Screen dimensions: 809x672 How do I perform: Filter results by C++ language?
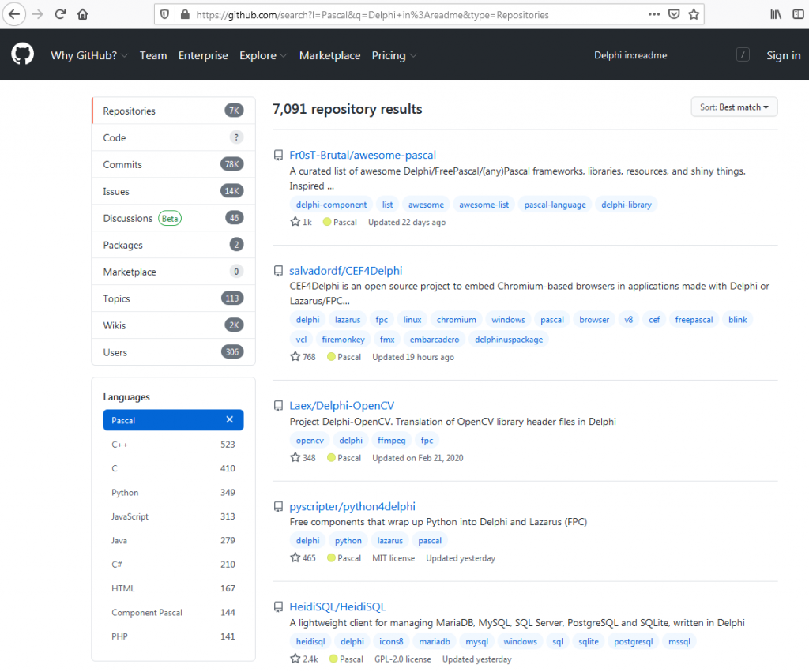pos(173,445)
